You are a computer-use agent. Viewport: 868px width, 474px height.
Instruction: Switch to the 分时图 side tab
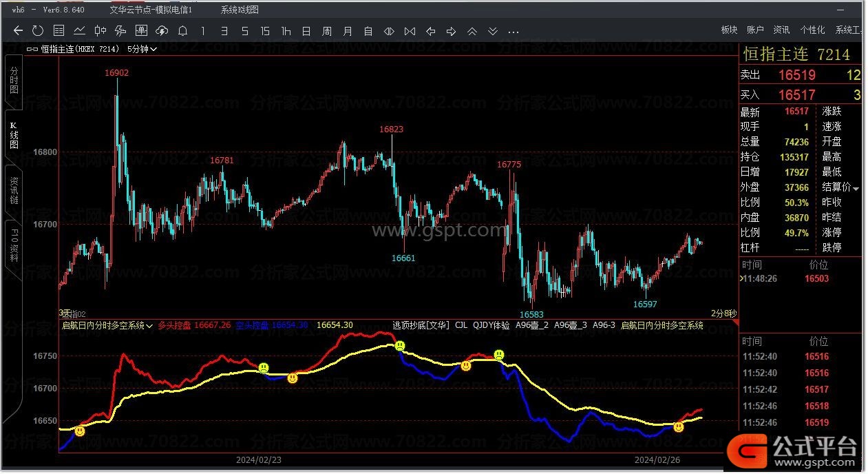(14, 81)
